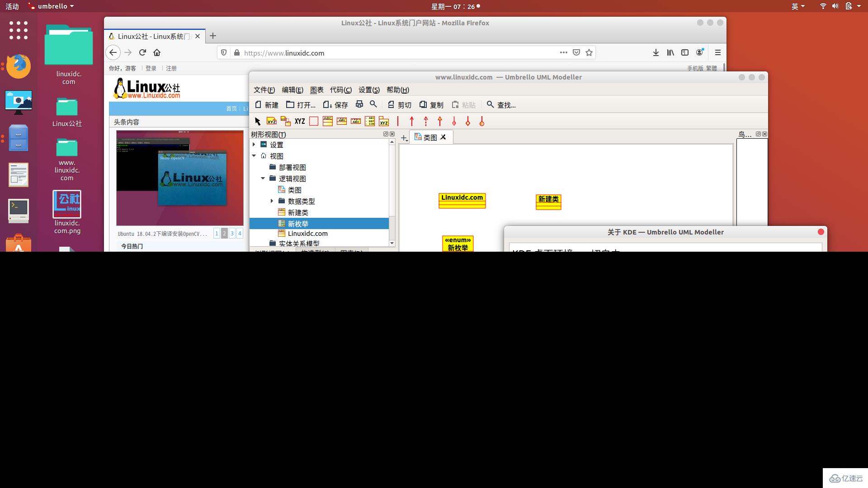Collapse the 视图 tree node
This screenshot has height=488, width=868.
point(254,156)
